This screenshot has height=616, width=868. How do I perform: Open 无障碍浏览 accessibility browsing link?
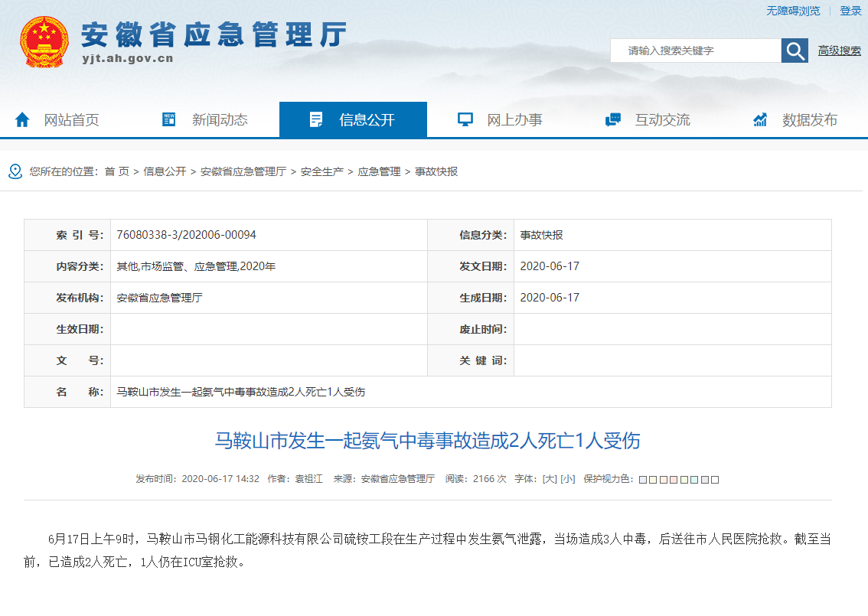[793, 11]
